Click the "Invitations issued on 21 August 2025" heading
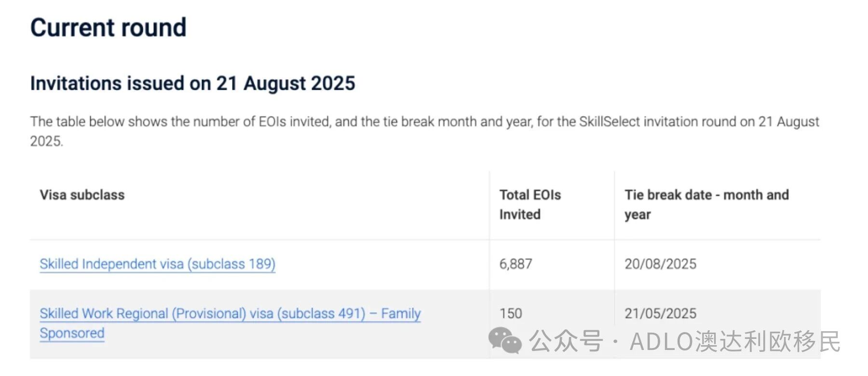Viewport: 868px width, 376px height. [192, 83]
